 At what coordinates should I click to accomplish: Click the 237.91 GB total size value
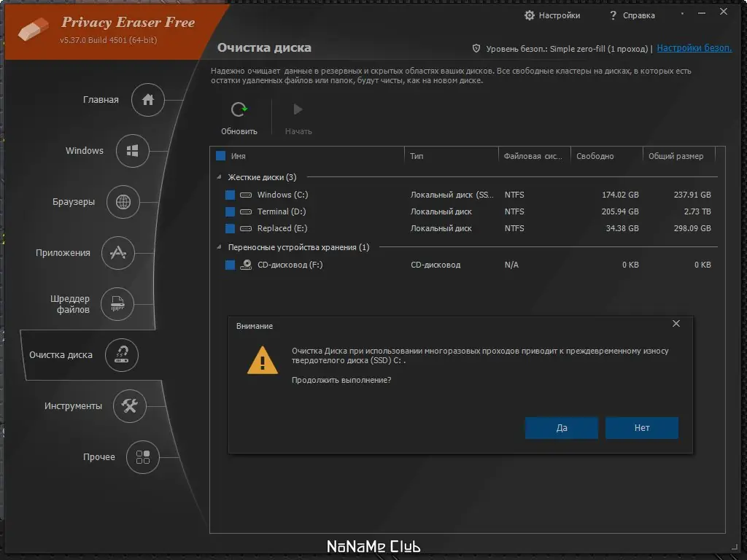(692, 195)
